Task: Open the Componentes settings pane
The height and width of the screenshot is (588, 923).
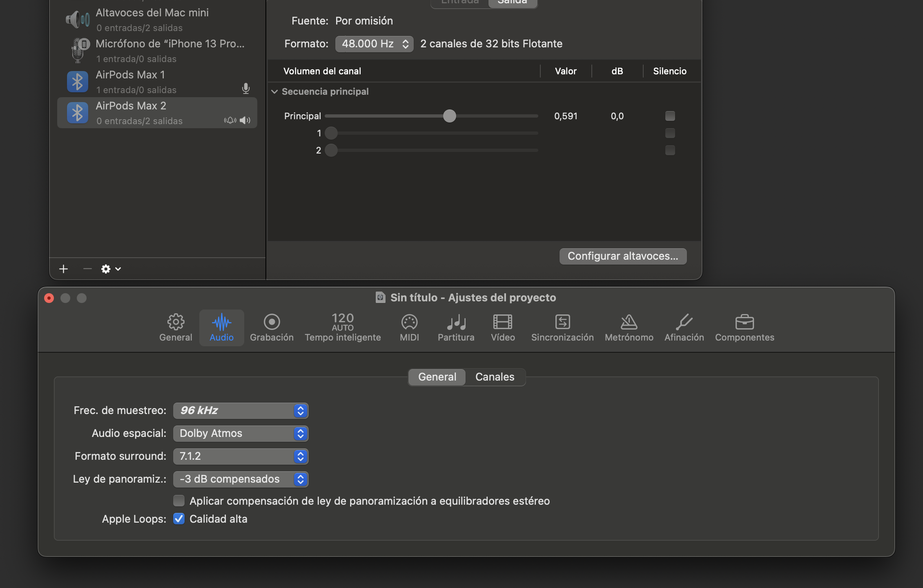Action: click(x=744, y=327)
